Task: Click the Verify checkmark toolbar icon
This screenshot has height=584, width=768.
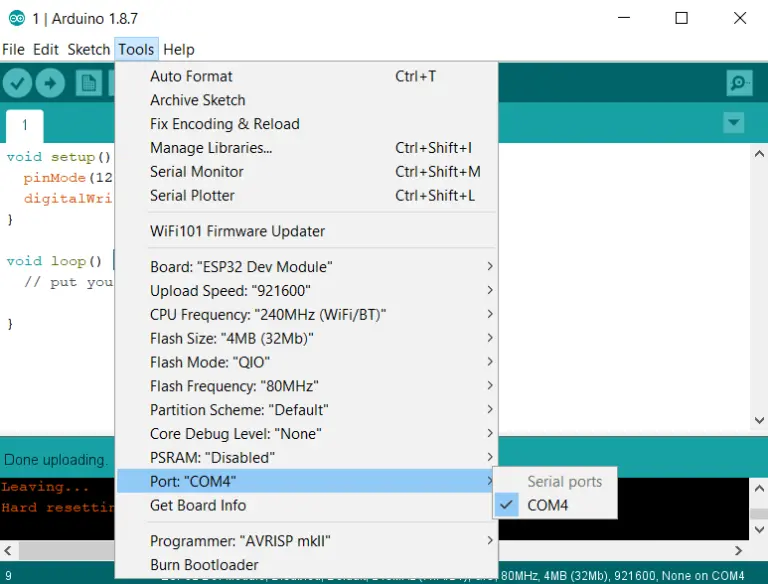Action: (18, 83)
